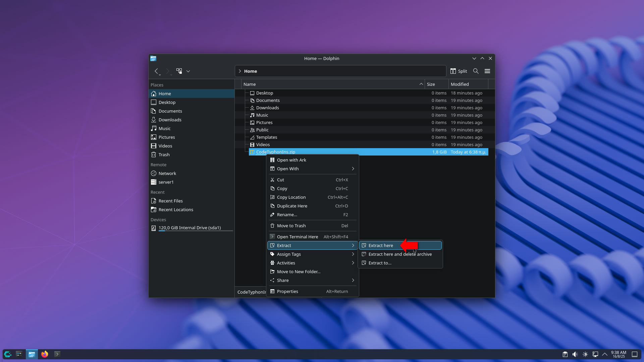Choose Open Terminal Here
The height and width of the screenshot is (362, 644).
pos(312,237)
